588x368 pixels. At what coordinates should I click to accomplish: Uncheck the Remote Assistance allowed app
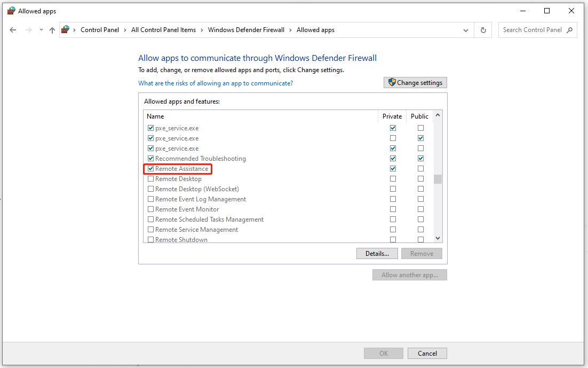tap(151, 168)
